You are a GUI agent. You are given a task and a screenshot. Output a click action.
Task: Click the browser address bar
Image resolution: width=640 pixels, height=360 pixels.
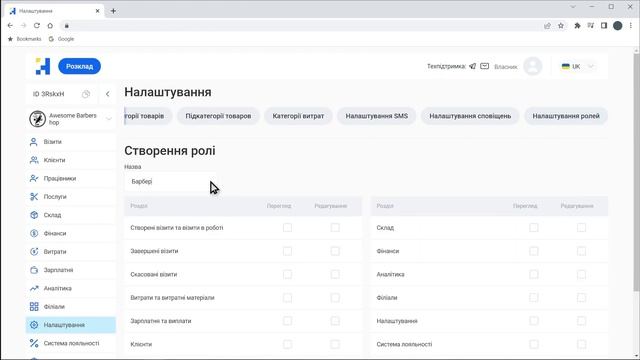[x=302, y=25]
